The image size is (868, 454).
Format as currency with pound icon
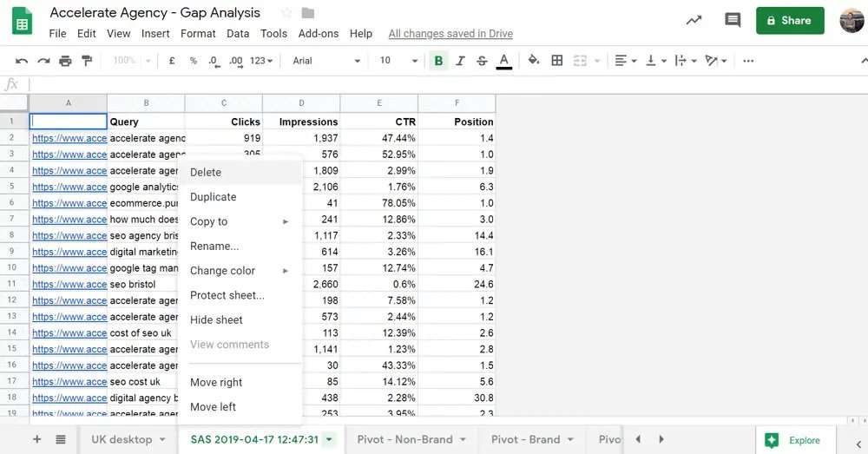point(172,61)
